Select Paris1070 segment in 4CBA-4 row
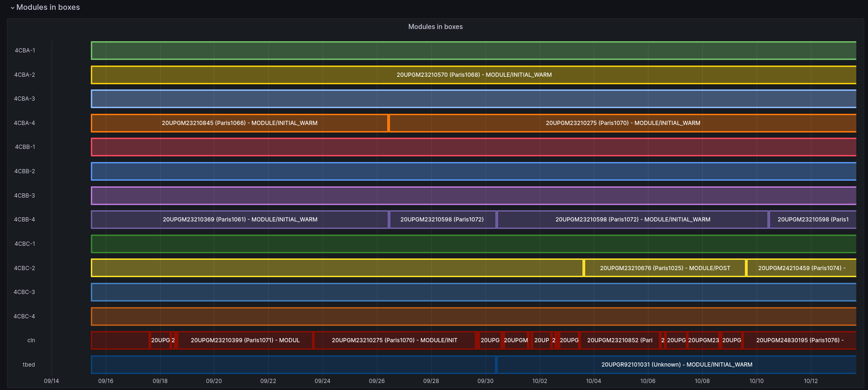Image resolution: width=868 pixels, height=390 pixels. 623,123
